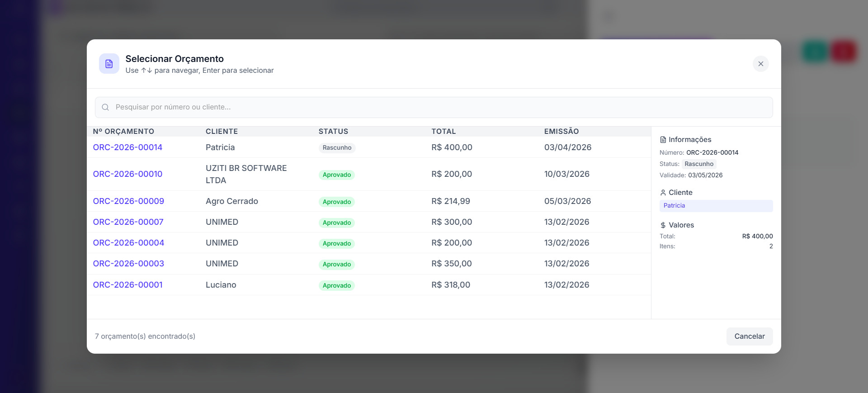Focus the Pesquisar por número search field
868x393 pixels.
click(x=434, y=107)
